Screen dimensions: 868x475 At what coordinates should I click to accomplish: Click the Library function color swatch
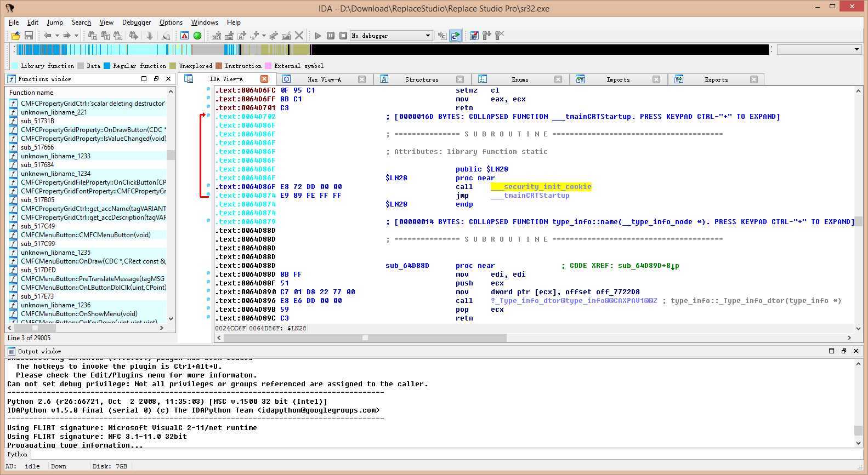[14, 66]
